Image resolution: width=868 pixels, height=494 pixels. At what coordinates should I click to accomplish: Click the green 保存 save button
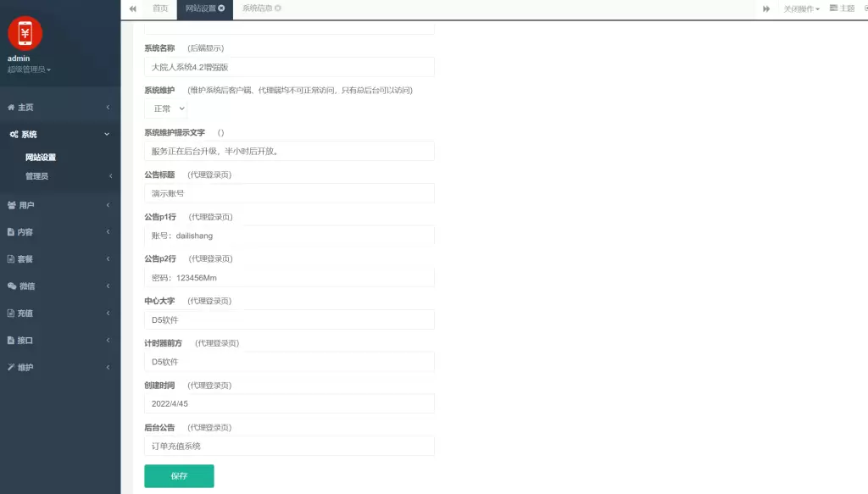click(x=179, y=475)
